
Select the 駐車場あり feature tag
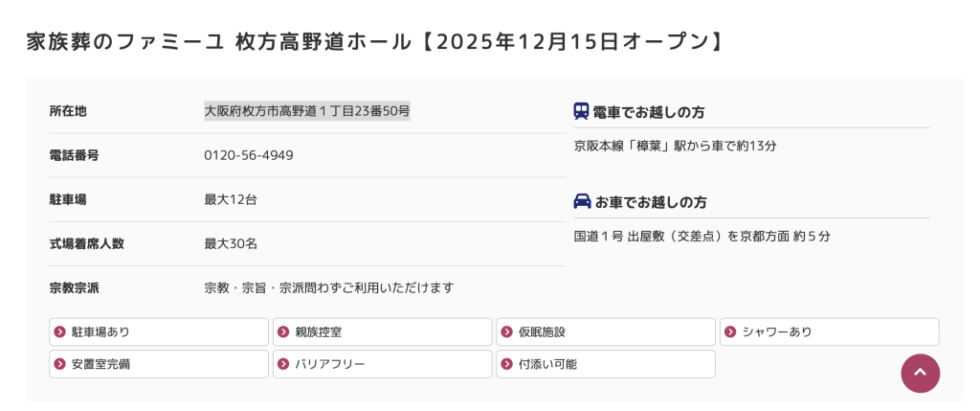click(x=159, y=332)
